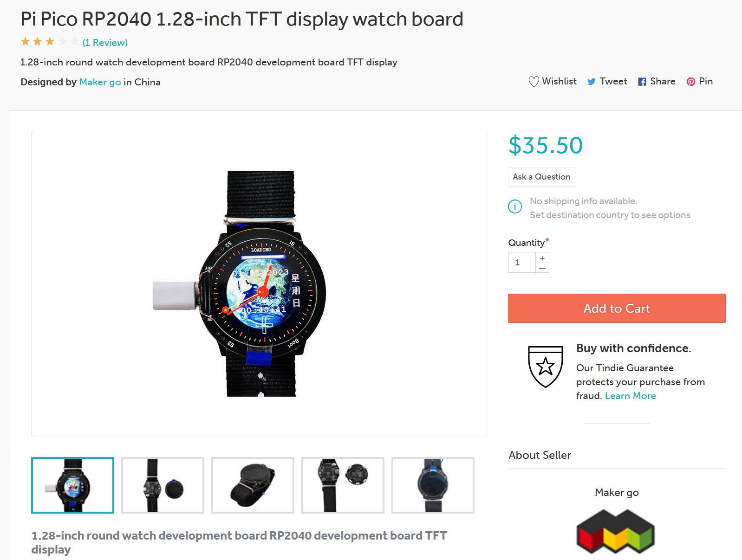
Task: Click the Pinterest Pin icon
Action: click(691, 82)
